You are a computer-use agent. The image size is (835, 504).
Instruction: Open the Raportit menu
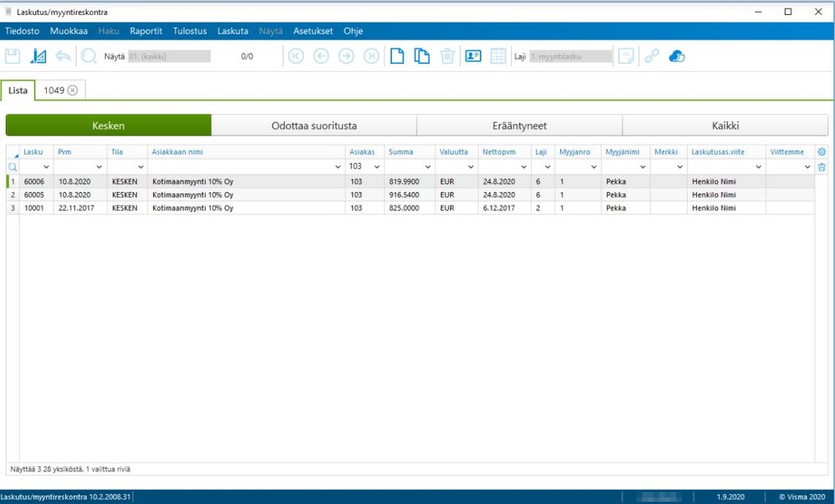(146, 31)
